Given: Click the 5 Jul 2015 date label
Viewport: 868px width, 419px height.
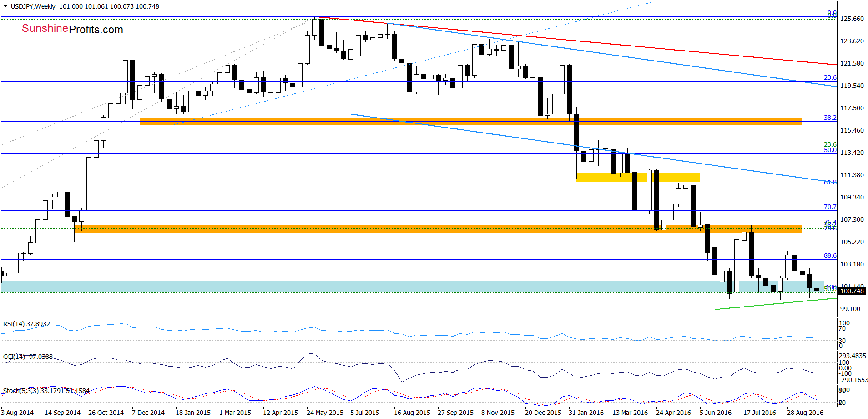Looking at the screenshot, I should pyautogui.click(x=365, y=413).
